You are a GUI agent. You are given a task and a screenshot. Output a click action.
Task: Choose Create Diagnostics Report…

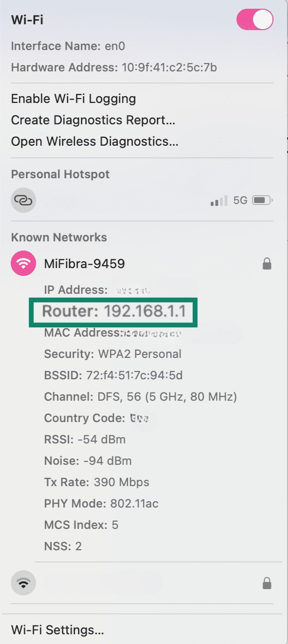(x=93, y=120)
